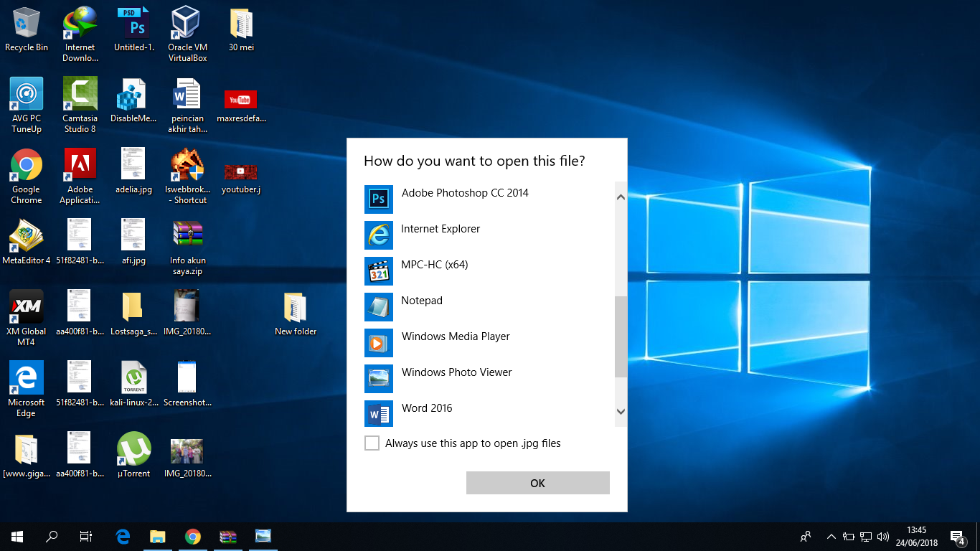Click scroll down arrow in app list
Image resolution: width=980 pixels, height=551 pixels.
[621, 412]
